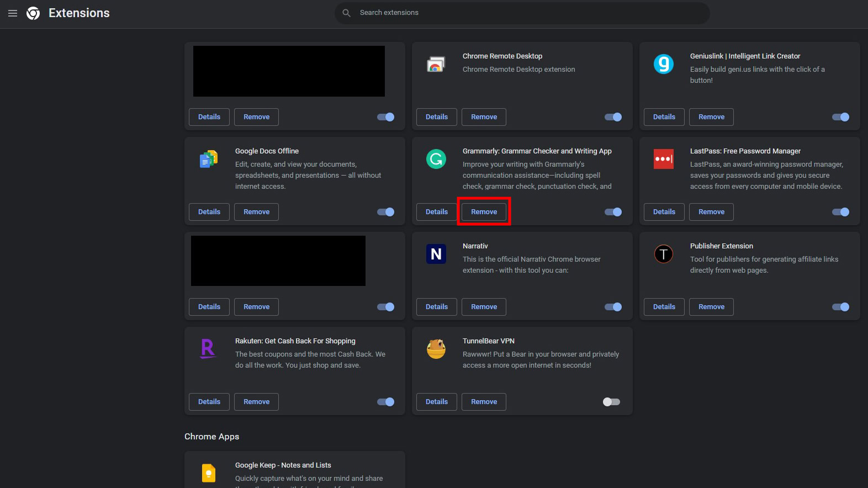View Details for Geniuslink
Viewport: 868px width, 488px height.
tap(664, 117)
